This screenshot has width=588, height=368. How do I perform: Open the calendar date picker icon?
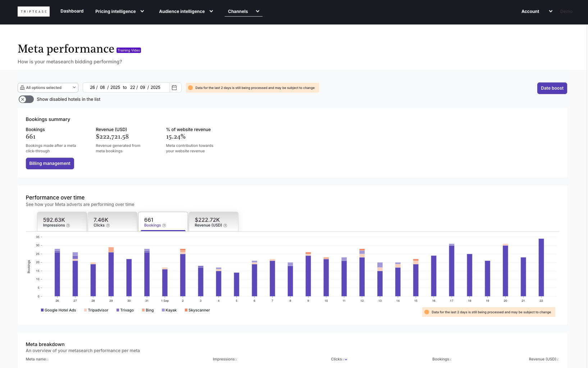tap(174, 87)
